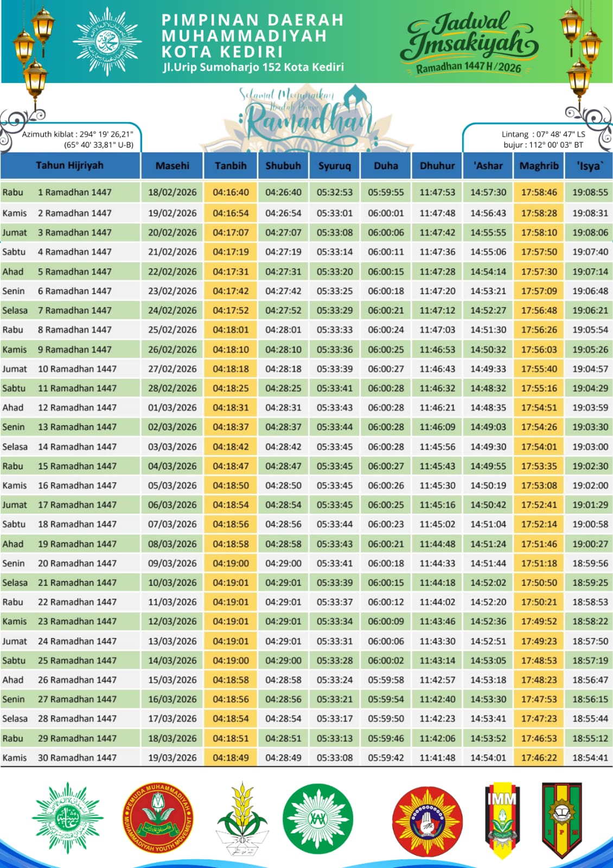Click Ashar time 14:48:35
Screen dimensions: 613x868
click(488, 407)
